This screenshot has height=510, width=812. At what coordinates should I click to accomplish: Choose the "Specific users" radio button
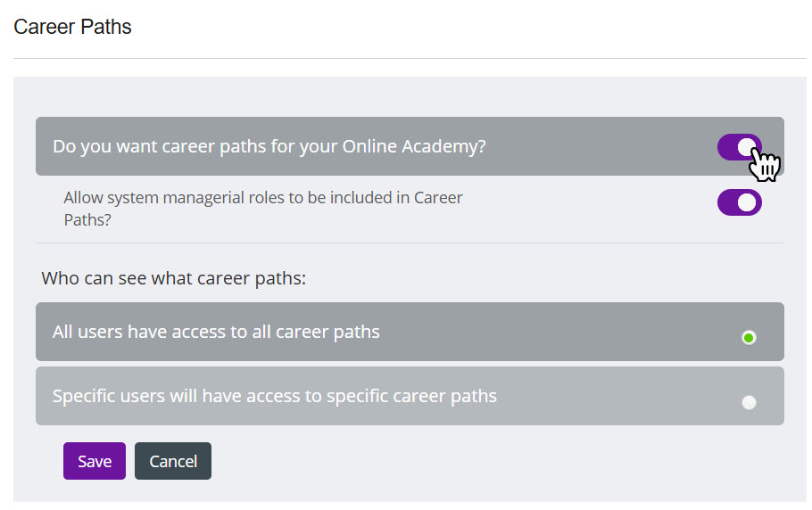[x=749, y=402]
